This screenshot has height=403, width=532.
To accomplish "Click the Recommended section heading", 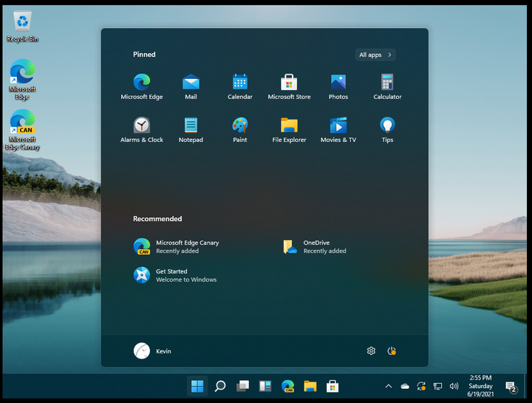I will click(157, 219).
